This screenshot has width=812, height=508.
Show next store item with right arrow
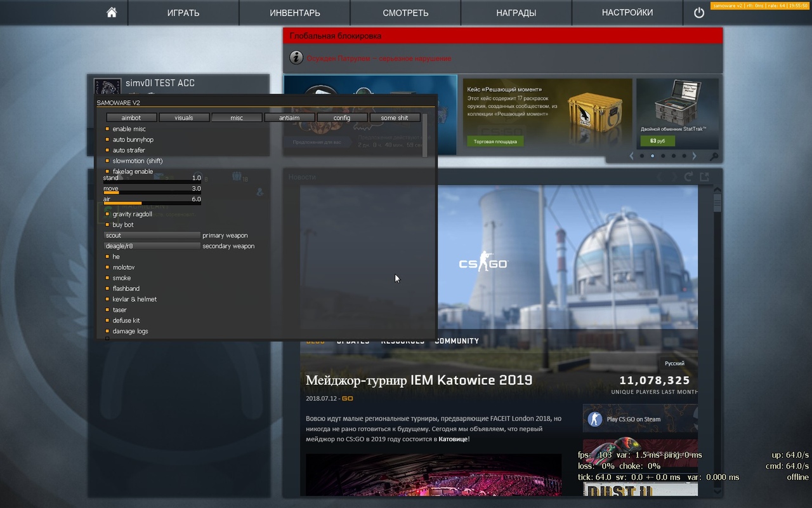(694, 156)
